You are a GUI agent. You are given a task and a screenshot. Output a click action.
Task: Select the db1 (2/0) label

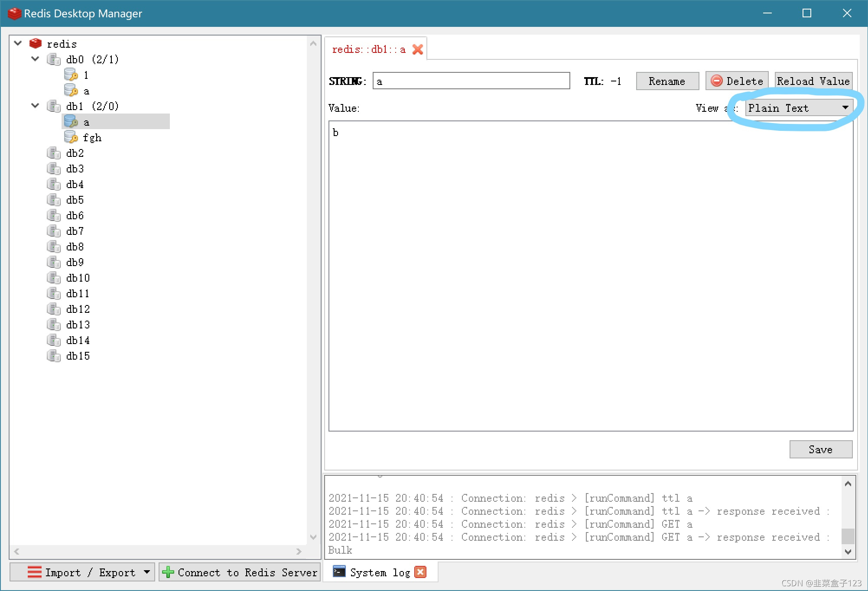92,106
